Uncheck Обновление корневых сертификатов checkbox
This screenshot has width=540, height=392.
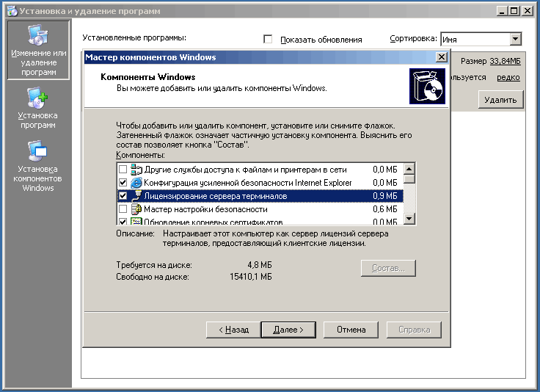click(x=123, y=221)
